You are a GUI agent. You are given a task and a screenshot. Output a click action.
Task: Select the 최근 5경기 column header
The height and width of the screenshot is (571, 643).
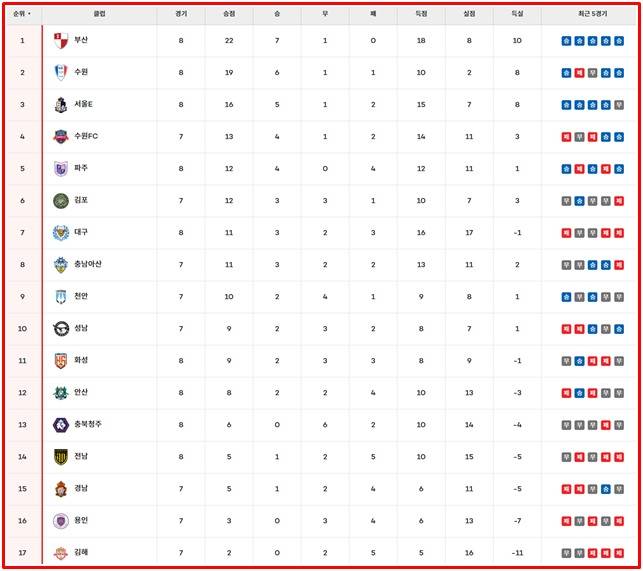click(x=591, y=14)
